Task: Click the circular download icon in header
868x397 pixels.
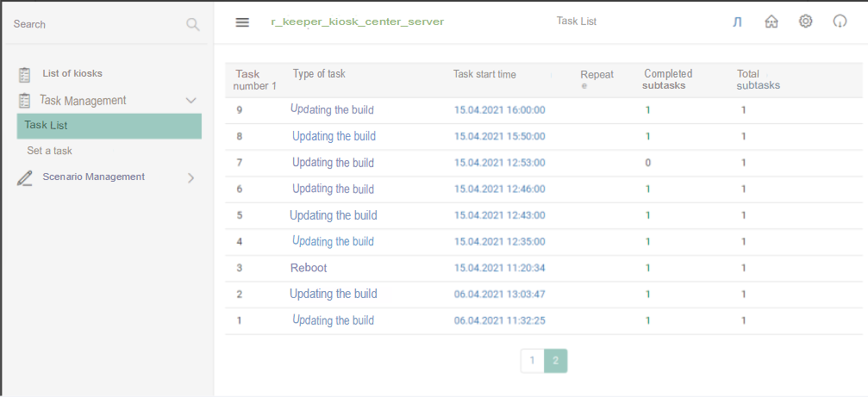Action: click(840, 22)
